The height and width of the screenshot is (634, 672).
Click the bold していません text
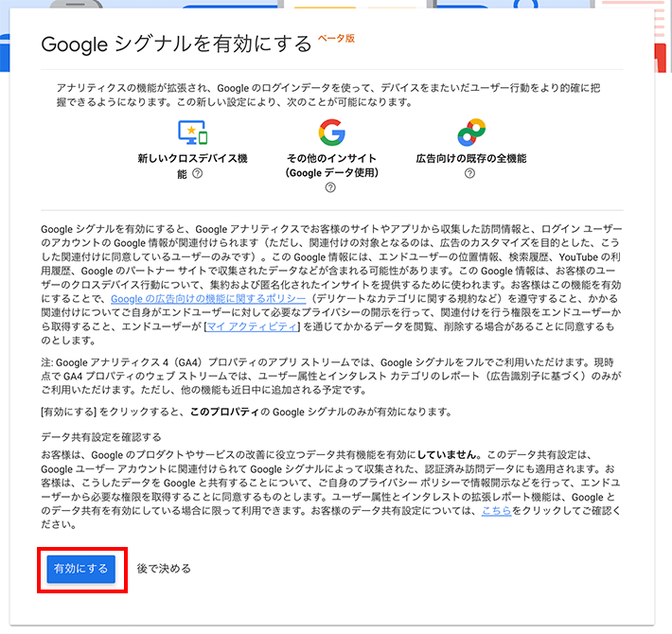446,454
